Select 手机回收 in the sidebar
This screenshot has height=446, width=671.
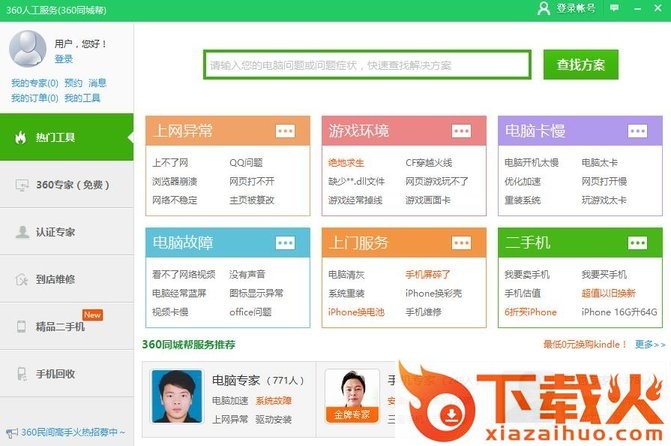pos(66,374)
